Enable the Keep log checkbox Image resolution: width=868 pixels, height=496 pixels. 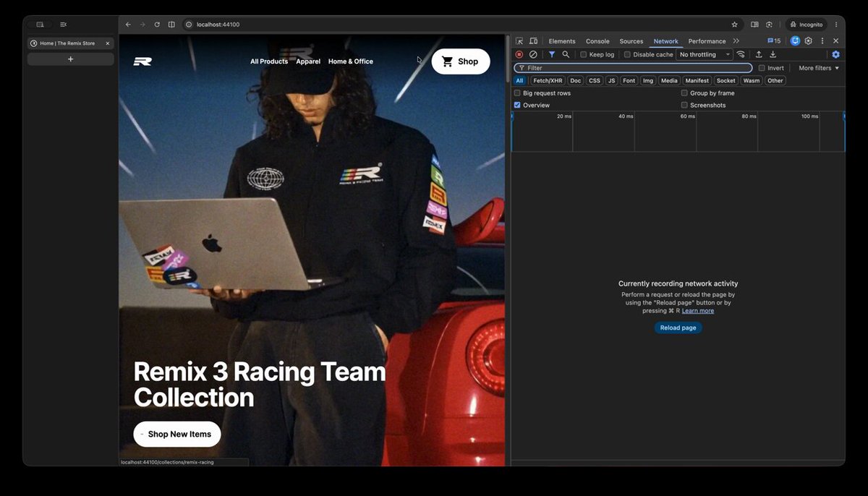tap(584, 55)
